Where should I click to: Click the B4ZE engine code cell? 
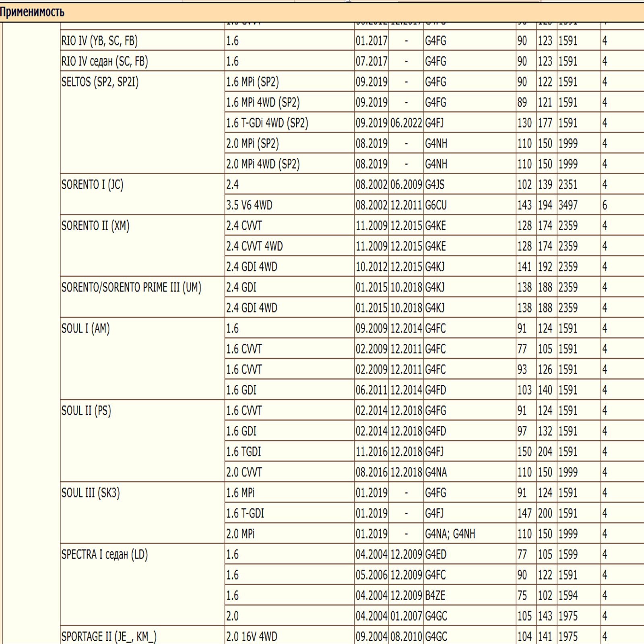coord(435,595)
